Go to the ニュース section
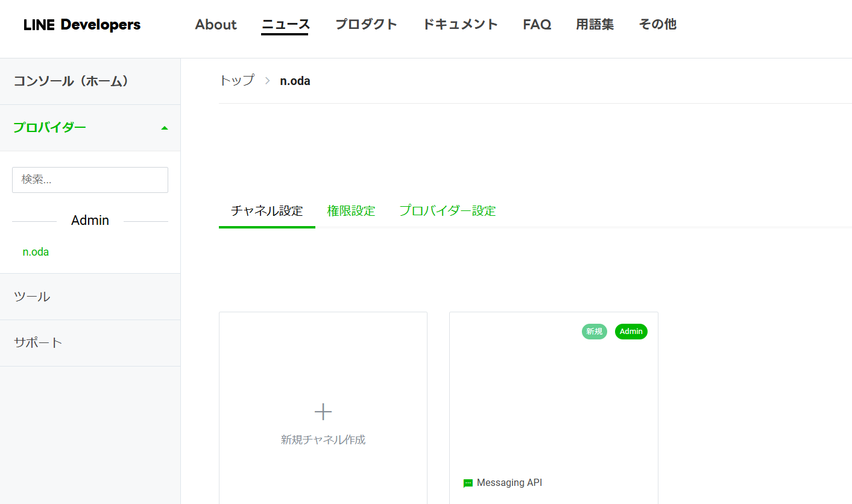The height and width of the screenshot is (504, 852). click(285, 25)
